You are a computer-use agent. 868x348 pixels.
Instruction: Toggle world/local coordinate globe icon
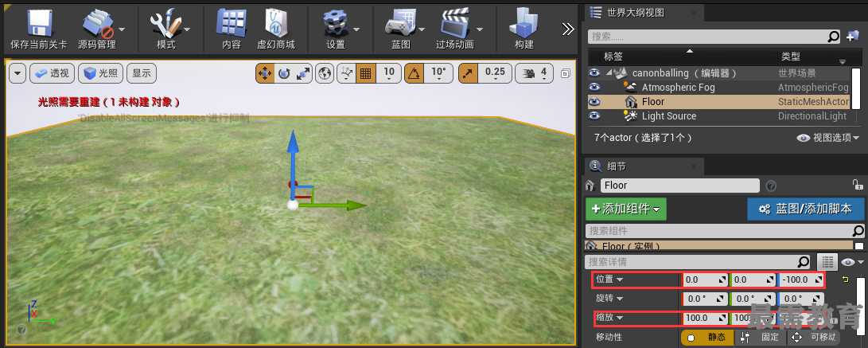click(x=325, y=73)
